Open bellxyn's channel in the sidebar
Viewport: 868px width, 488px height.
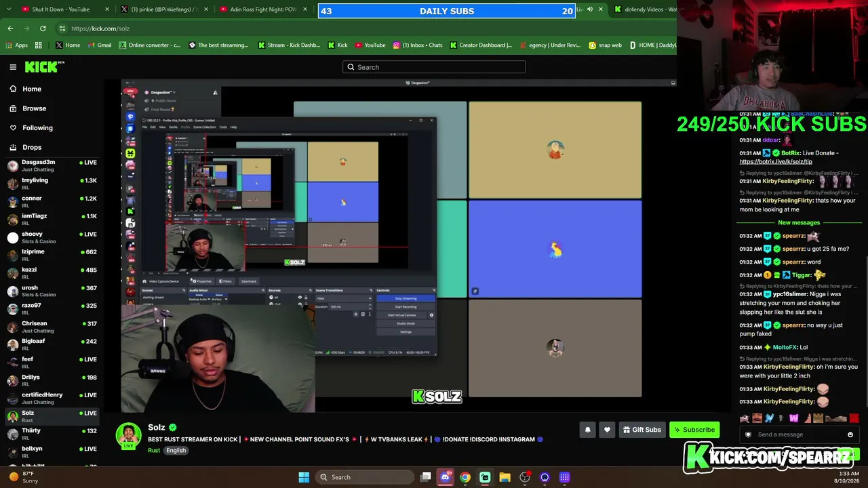tap(52, 452)
